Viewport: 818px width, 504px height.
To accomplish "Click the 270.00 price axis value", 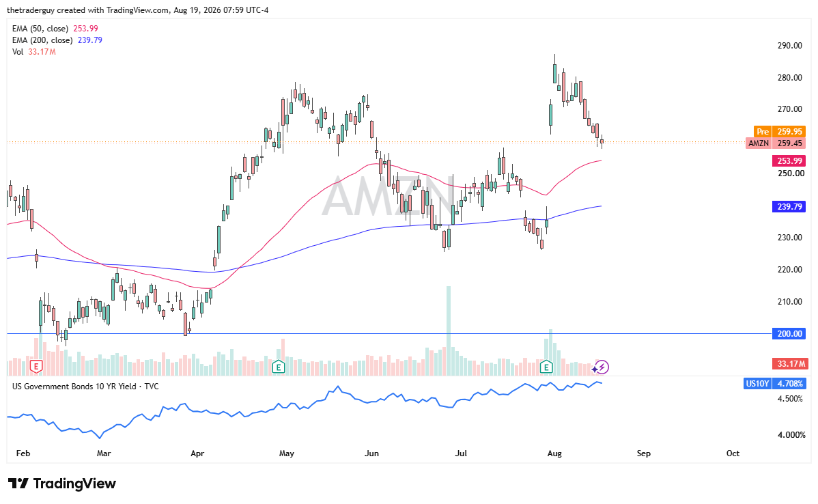I will tap(790, 109).
